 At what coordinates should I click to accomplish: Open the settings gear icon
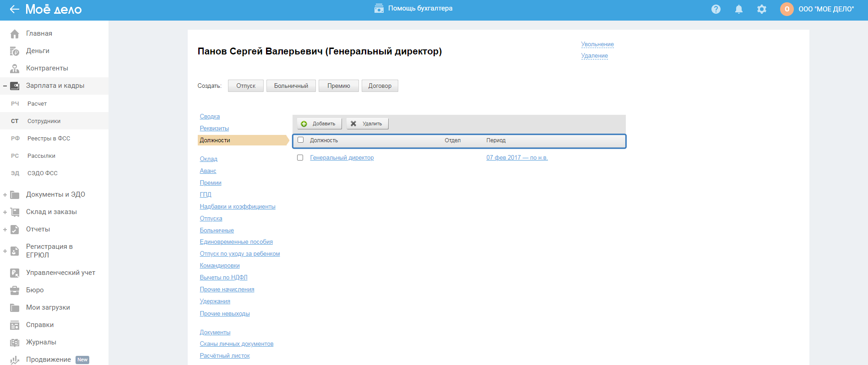pyautogui.click(x=762, y=9)
